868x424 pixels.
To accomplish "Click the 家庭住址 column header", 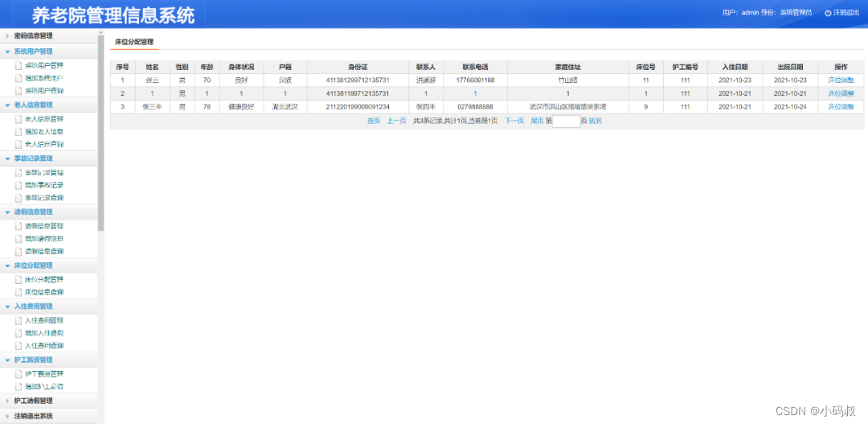I will tap(568, 67).
